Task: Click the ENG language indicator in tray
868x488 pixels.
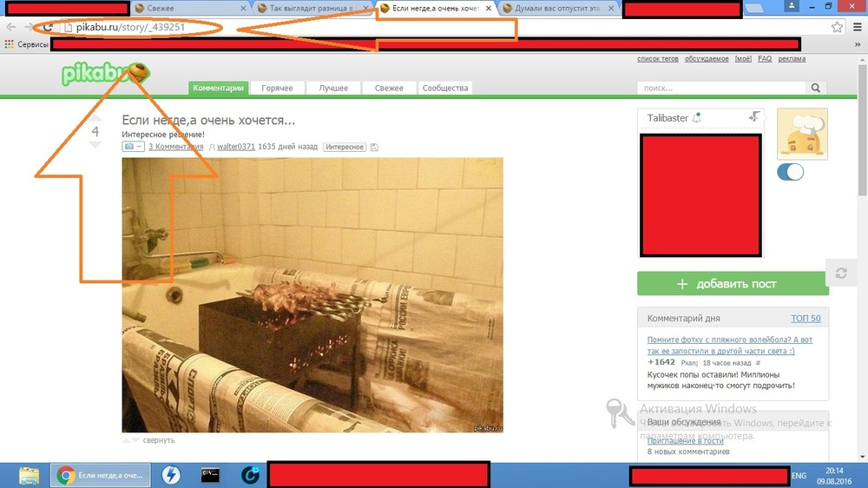Action: point(799,475)
